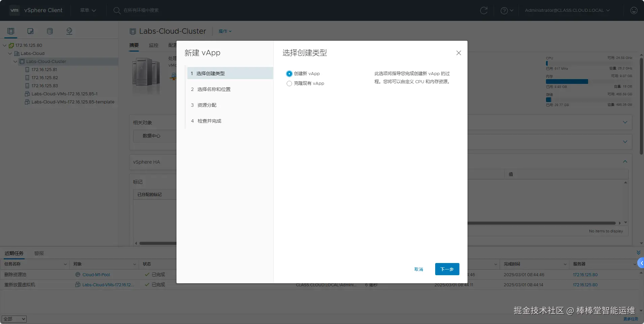Click the memory usage progress bar
The width and height of the screenshot is (644, 324).
tap(589, 82)
